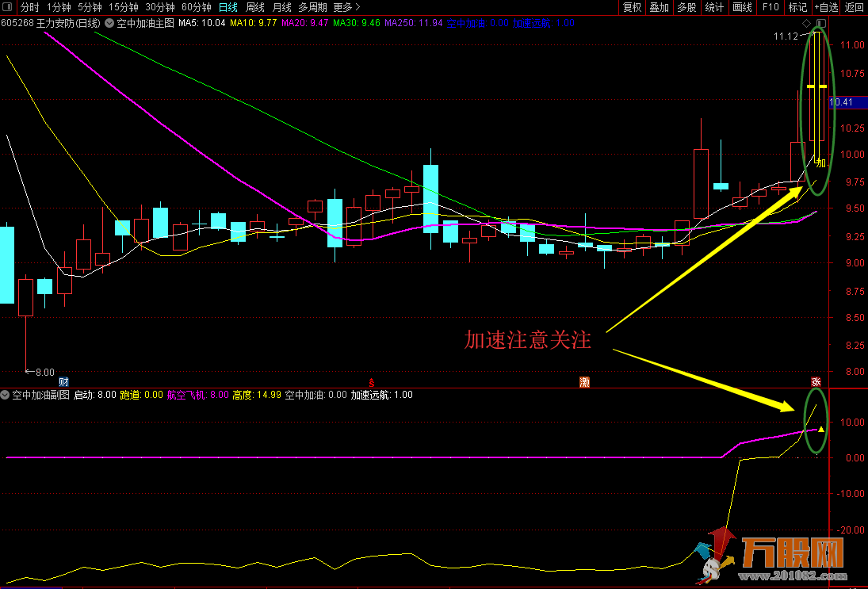868x589 pixels.
Task: Click the diamond icon above the chart
Action: 806,23
